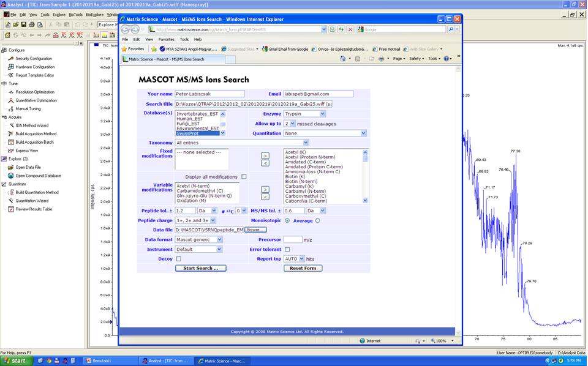Click the Start Search button
The width and height of the screenshot is (588, 366).
pos(201,268)
